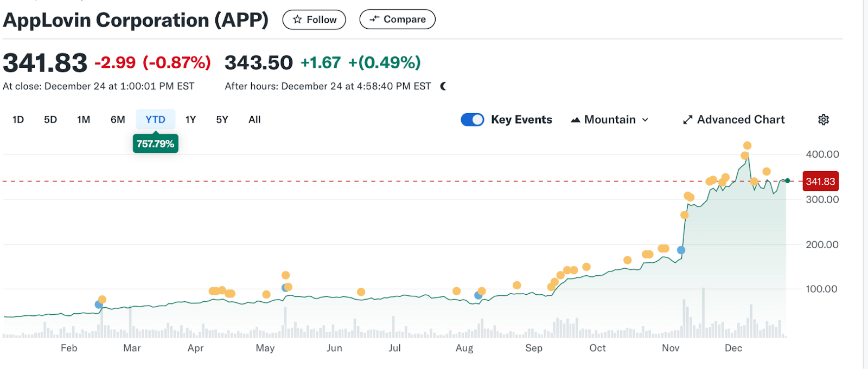This screenshot has width=868, height=369.
Task: Toggle the Key Events switch off
Action: [x=473, y=120]
